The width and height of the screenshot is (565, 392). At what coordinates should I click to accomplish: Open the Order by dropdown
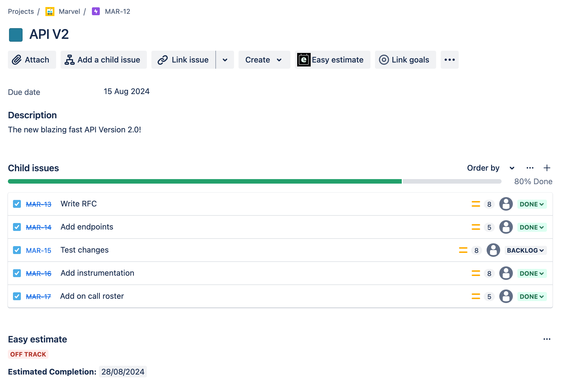[491, 168]
